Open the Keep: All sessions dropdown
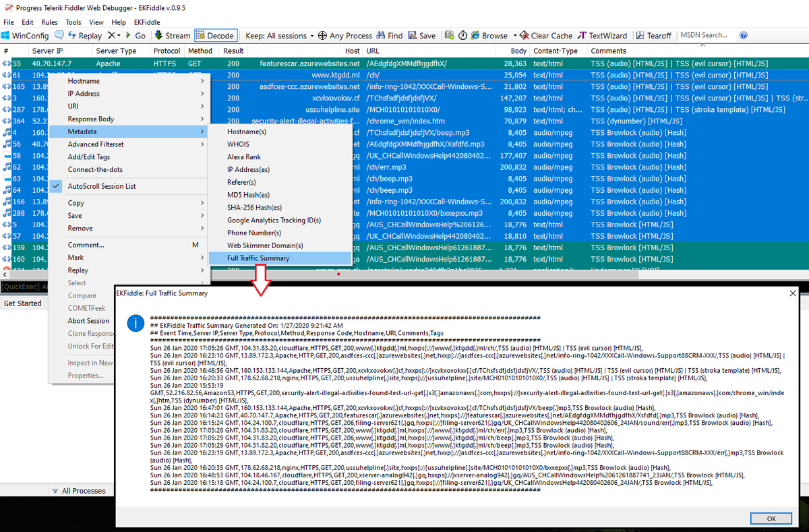This screenshot has width=809, height=532. click(280, 36)
